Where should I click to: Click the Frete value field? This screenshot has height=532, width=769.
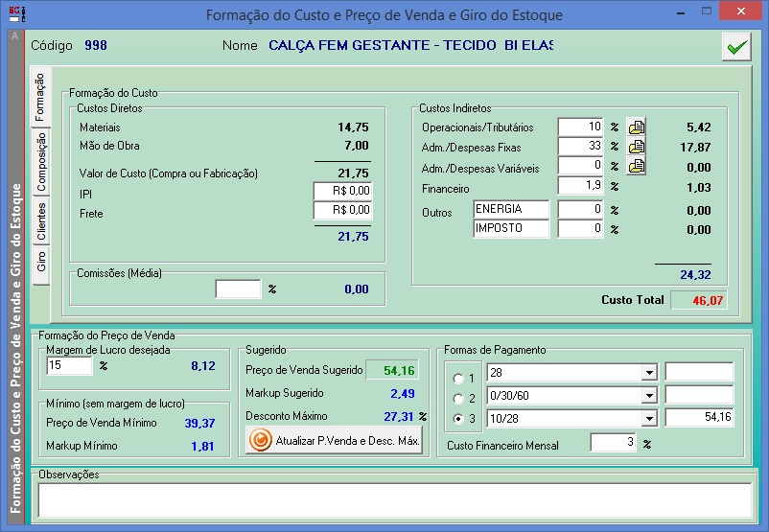pyautogui.click(x=342, y=212)
